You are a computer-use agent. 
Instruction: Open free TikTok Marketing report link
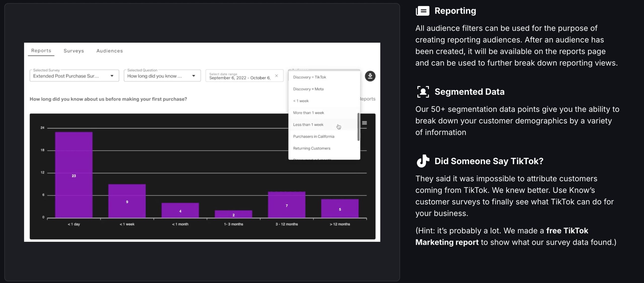coord(567,231)
